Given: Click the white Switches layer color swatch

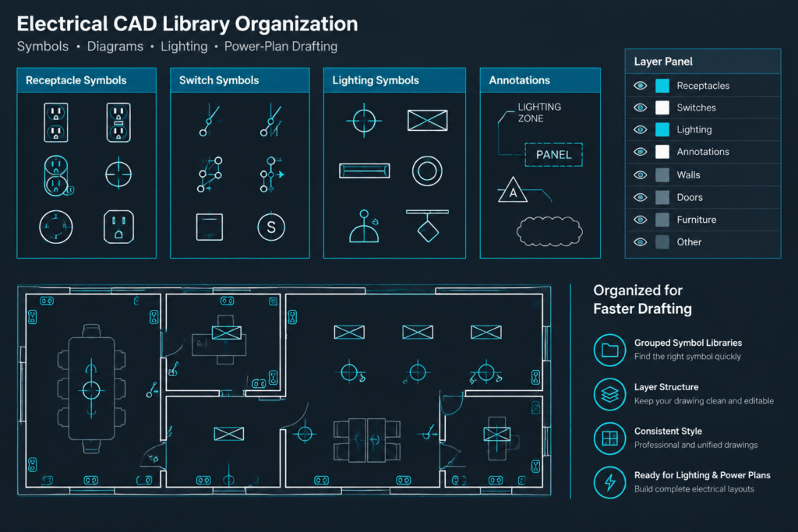Looking at the screenshot, I should pyautogui.click(x=662, y=107).
